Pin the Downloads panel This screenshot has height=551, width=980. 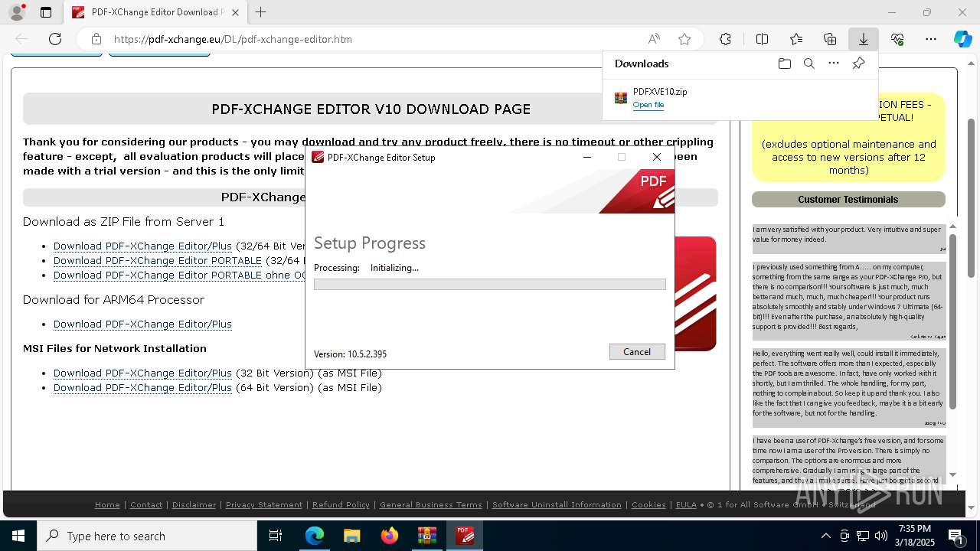(x=858, y=64)
